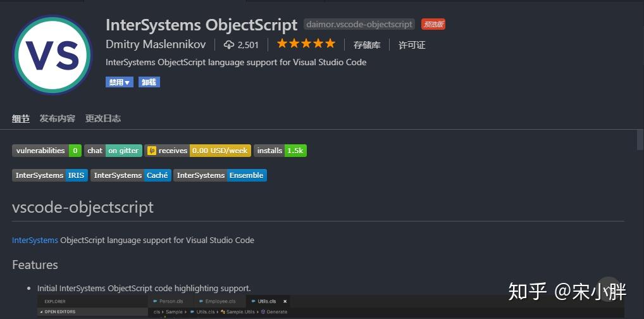Open the 发布内容 (Contributions) tab
Viewport: 644px width, 319px height.
58,118
